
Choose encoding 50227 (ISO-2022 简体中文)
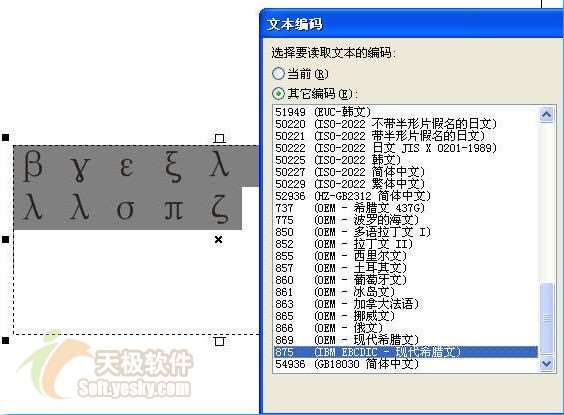click(x=405, y=172)
